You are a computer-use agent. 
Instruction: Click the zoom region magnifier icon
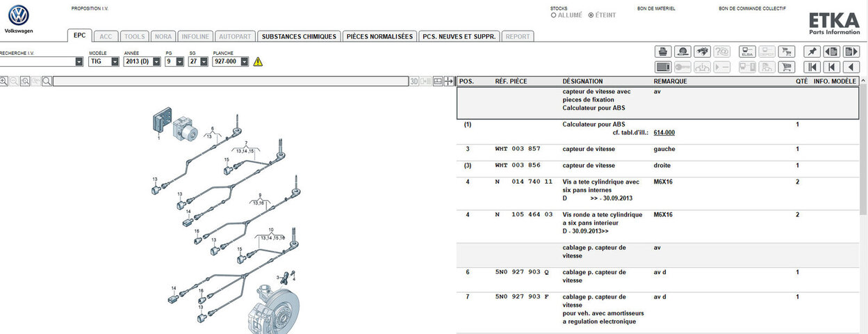click(25, 81)
